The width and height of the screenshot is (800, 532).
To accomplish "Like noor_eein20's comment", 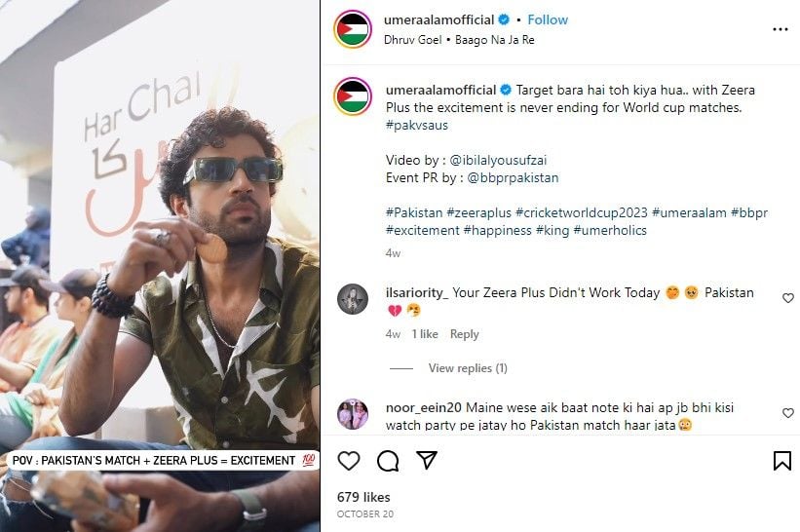I will click(x=788, y=413).
